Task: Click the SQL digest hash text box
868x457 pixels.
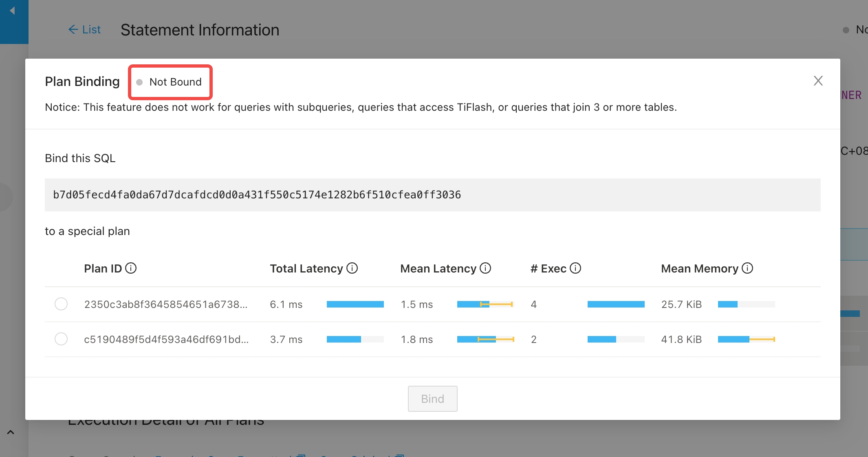Action: point(432,195)
